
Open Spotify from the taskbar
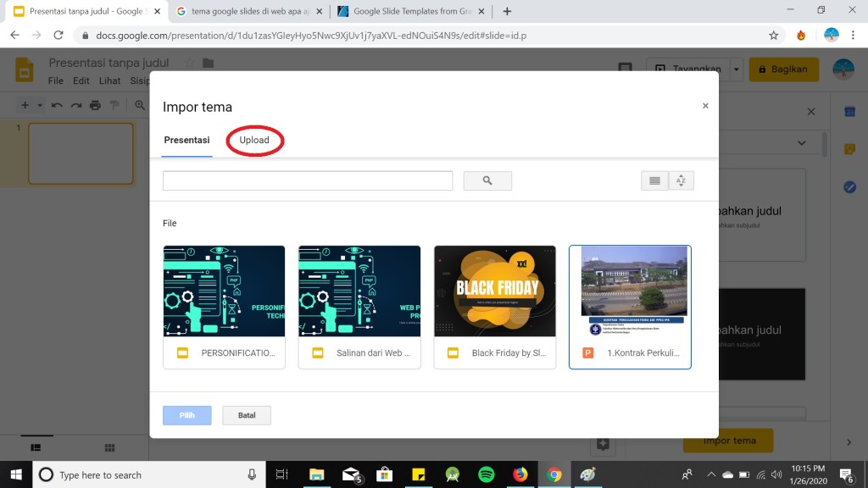(487, 474)
